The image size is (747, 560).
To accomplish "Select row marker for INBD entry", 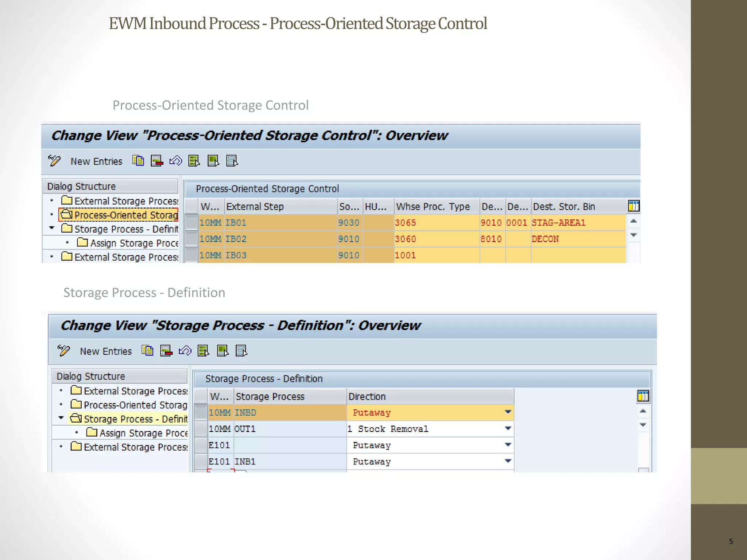I will [x=201, y=412].
